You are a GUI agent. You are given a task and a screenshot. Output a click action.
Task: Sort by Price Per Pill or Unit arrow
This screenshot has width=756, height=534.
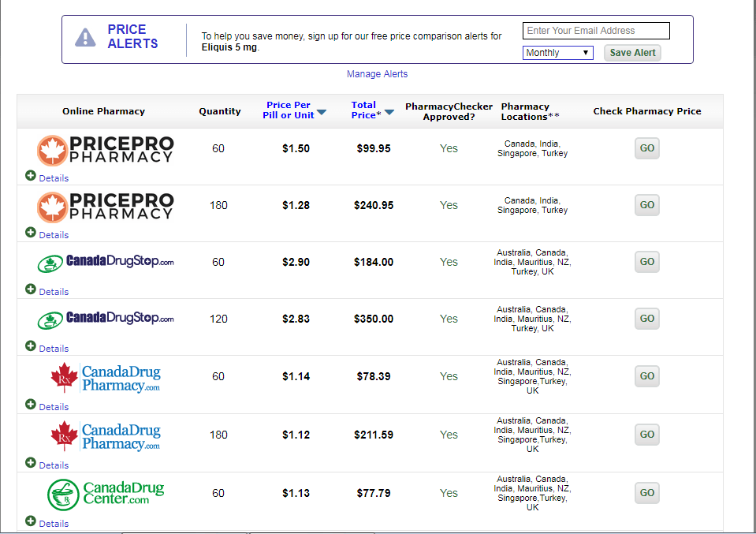[x=322, y=112]
